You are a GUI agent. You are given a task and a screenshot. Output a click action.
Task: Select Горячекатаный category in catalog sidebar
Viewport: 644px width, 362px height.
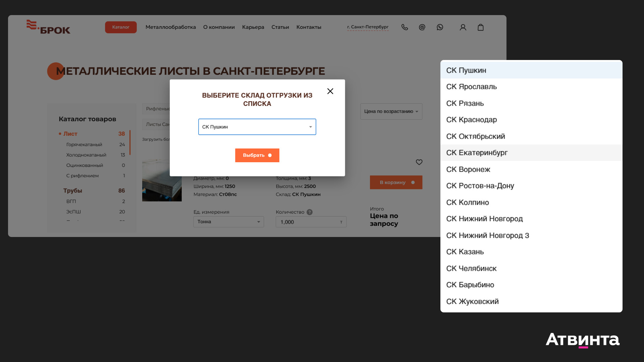[84, 144]
